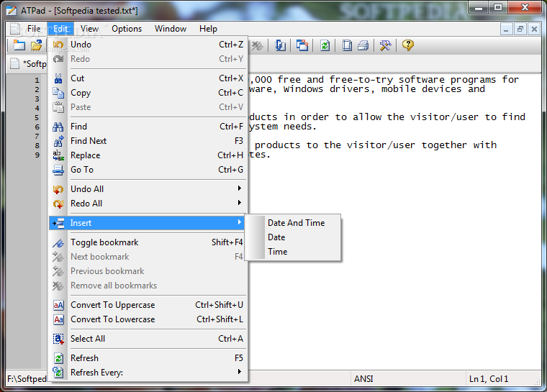Screen dimensions: 547x392
Task: Close the open Edit menu via its title
Action: pyautogui.click(x=60, y=29)
